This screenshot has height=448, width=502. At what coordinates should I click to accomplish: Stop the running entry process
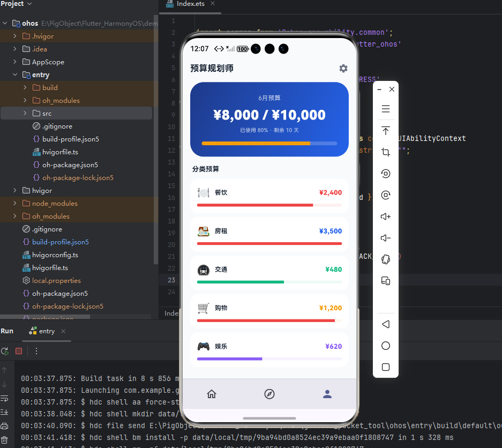(x=19, y=352)
